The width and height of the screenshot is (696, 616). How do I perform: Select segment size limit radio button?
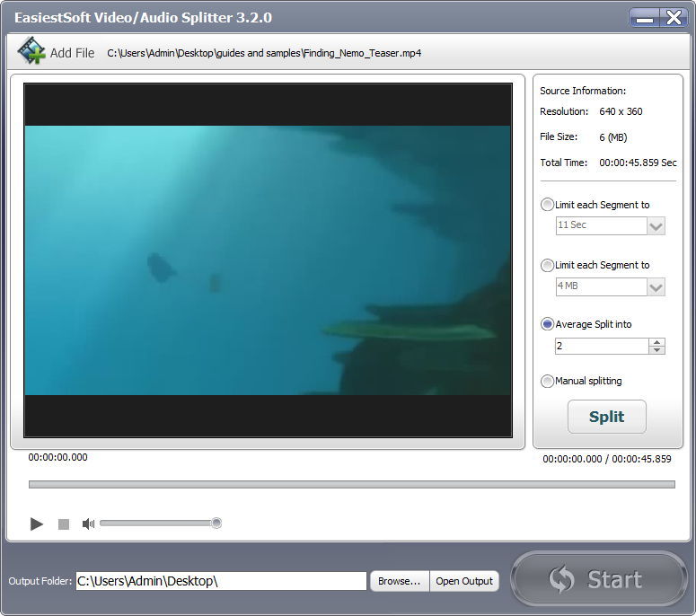point(547,266)
